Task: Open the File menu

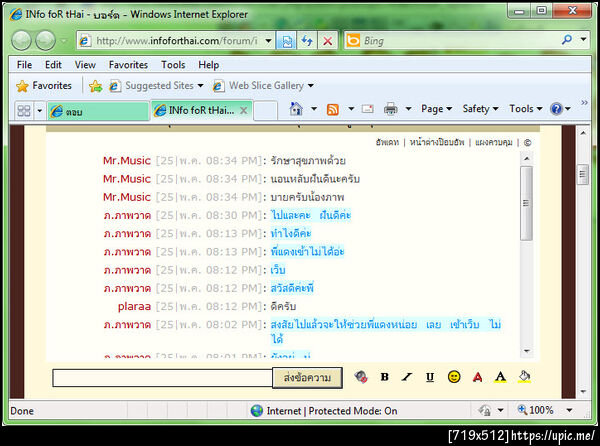Action: (24, 65)
